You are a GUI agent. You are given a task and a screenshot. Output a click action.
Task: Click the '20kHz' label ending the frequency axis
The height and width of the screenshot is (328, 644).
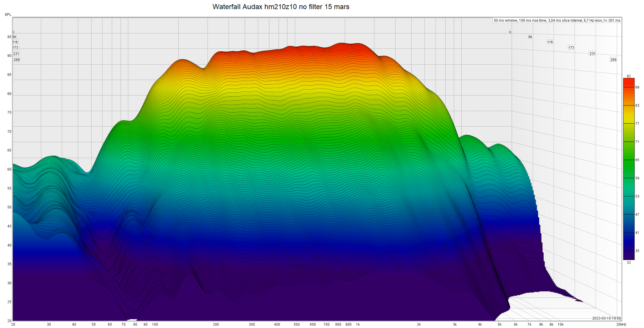tap(621, 325)
